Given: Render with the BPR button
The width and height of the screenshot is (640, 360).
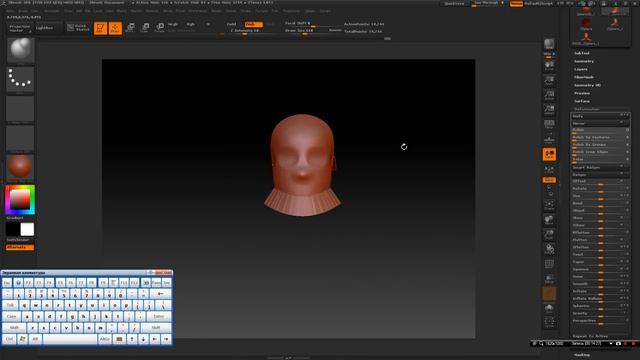Looking at the screenshot, I should pyautogui.click(x=549, y=45).
